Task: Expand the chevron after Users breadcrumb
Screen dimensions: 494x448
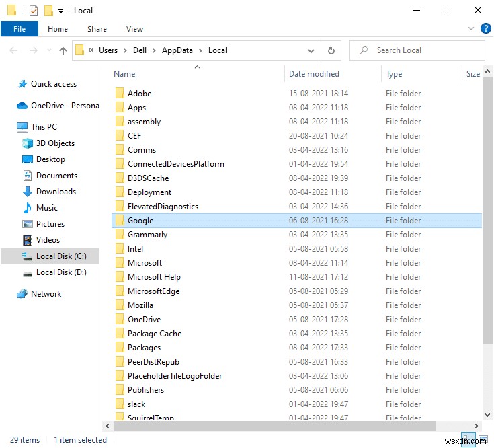Action: pos(125,50)
